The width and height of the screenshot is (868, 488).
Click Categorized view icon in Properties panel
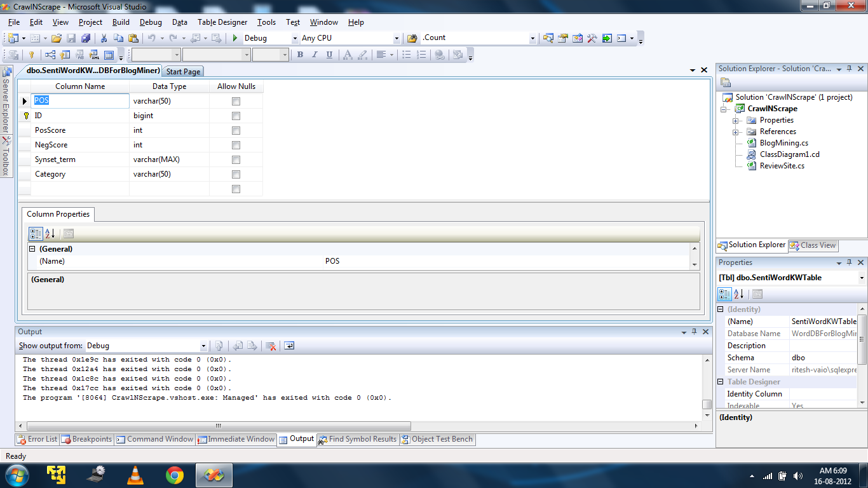click(724, 294)
